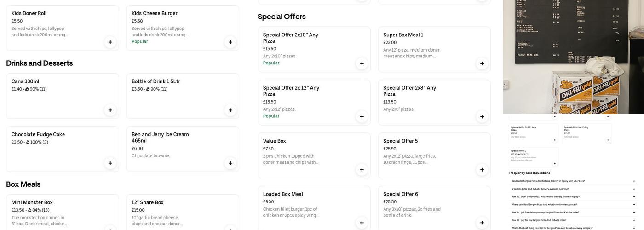Add Value Box to basket

tap(362, 170)
